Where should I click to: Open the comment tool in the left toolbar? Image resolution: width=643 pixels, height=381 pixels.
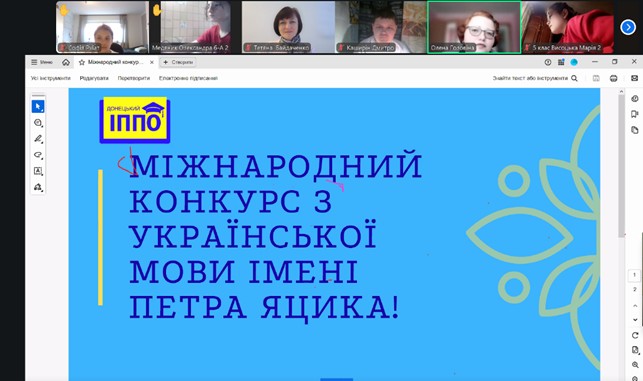38,123
